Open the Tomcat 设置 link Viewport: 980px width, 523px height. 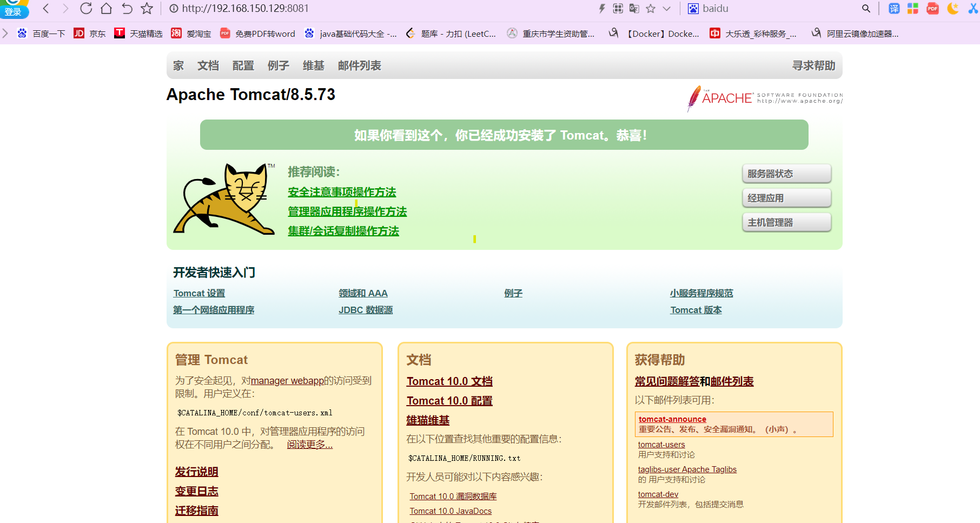click(199, 293)
